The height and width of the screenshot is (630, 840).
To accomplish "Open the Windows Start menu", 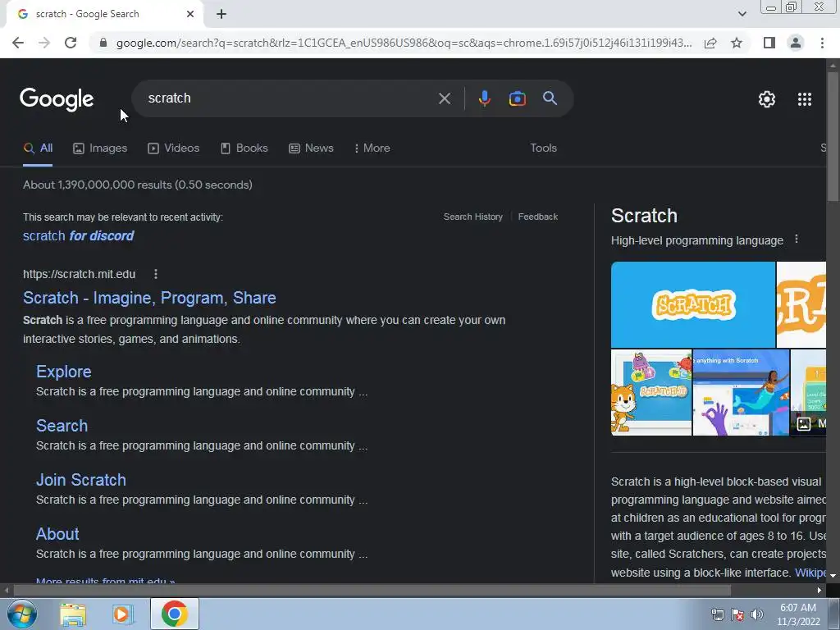I will pyautogui.click(x=21, y=614).
